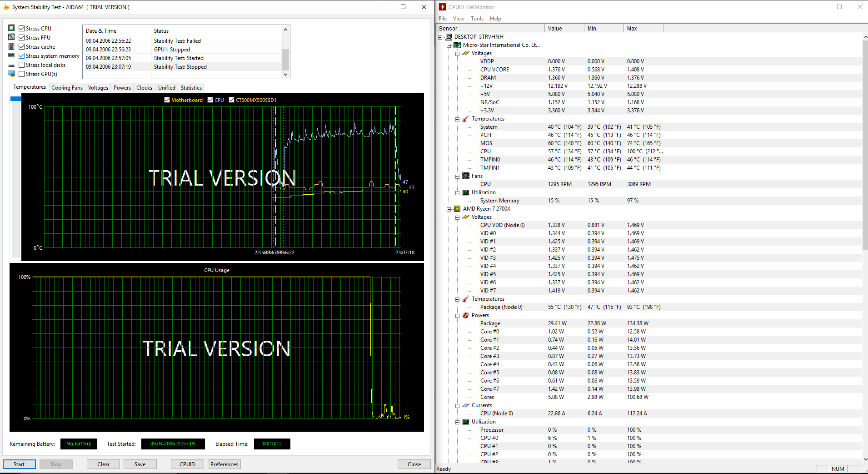Viewport: 868px width, 474px height.
Task: Start the stability test
Action: pos(19,464)
